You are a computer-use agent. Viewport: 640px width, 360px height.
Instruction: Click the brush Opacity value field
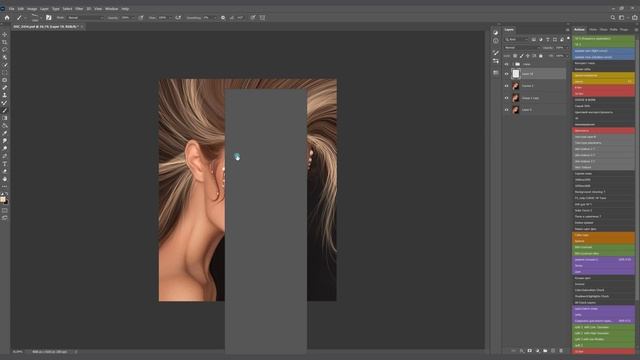tap(125, 18)
